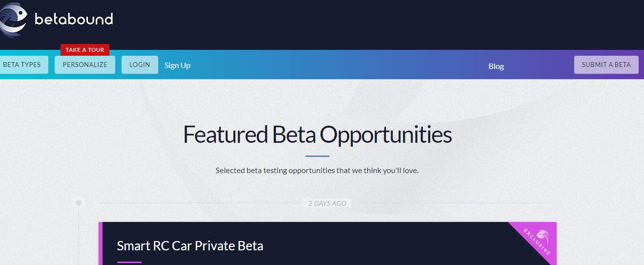Go to the Blog page
Image resolution: width=644 pixels, height=265 pixels.
tap(496, 66)
